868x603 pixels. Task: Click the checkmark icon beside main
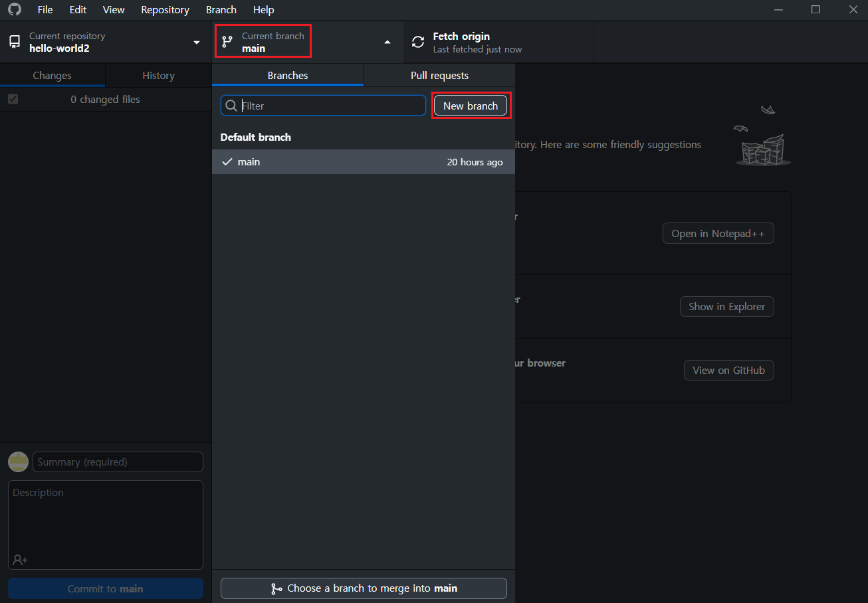[227, 162]
